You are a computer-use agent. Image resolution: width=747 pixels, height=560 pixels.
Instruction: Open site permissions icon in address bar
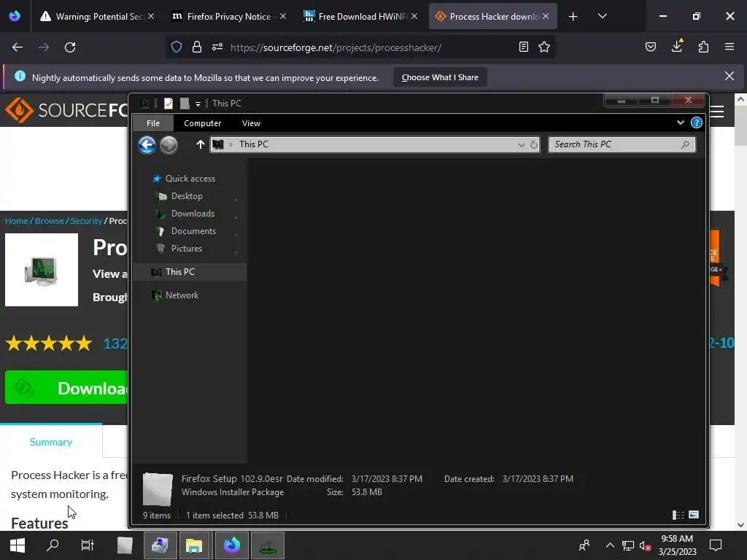pyautogui.click(x=217, y=47)
